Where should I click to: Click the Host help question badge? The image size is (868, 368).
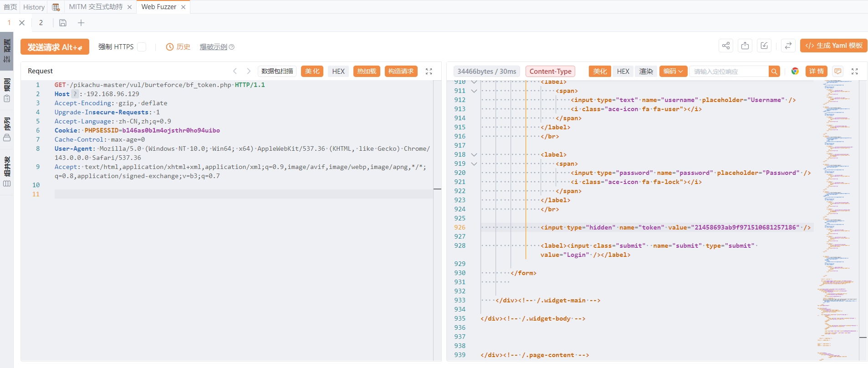coord(75,94)
